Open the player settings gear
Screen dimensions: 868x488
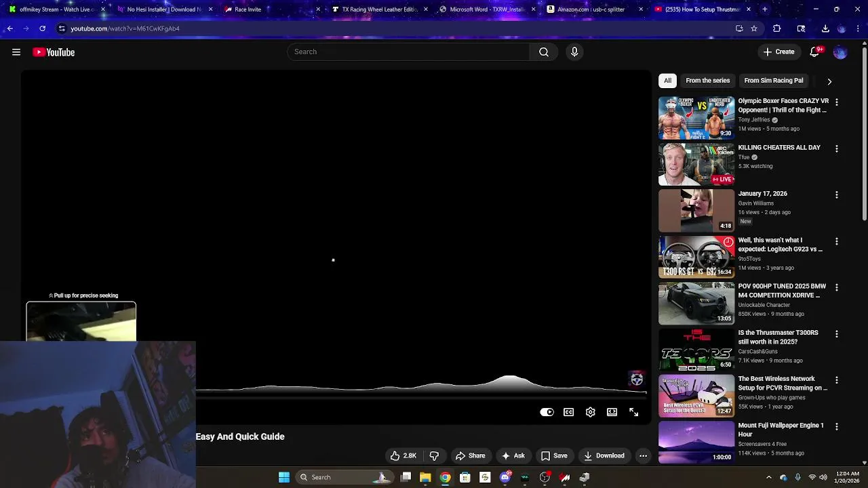tap(591, 412)
